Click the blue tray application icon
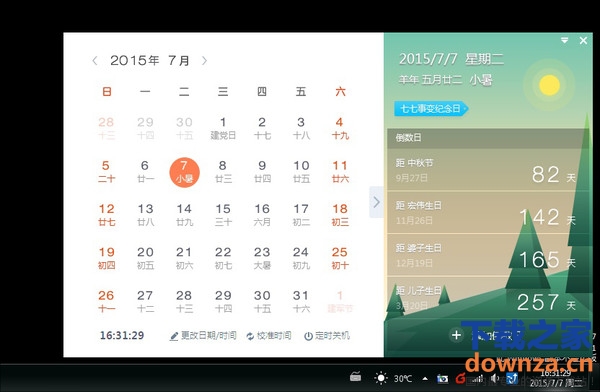 512,378
